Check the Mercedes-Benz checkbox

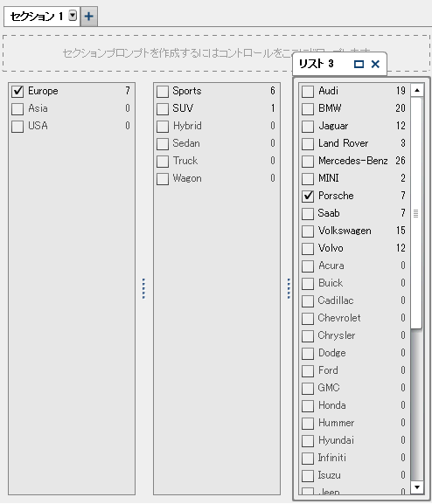click(x=308, y=161)
